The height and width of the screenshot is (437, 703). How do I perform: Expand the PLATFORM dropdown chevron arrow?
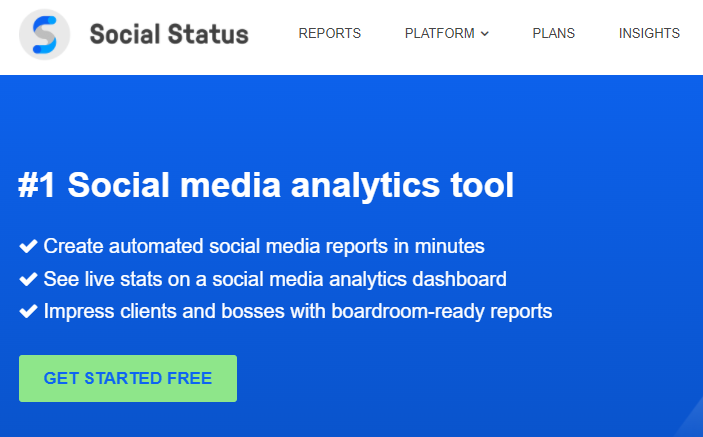[x=485, y=34]
